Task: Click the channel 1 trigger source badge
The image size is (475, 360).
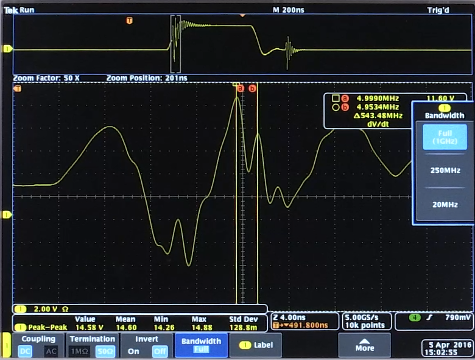Action: coord(415,317)
